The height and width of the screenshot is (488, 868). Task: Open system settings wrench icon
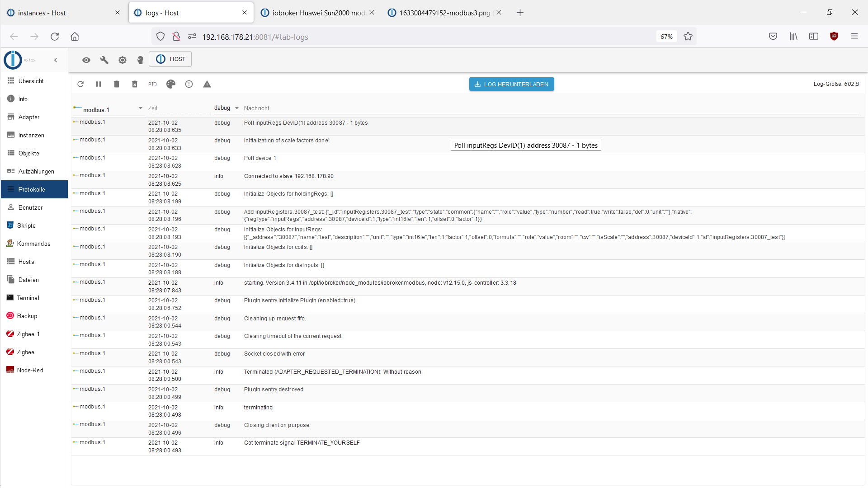click(104, 60)
